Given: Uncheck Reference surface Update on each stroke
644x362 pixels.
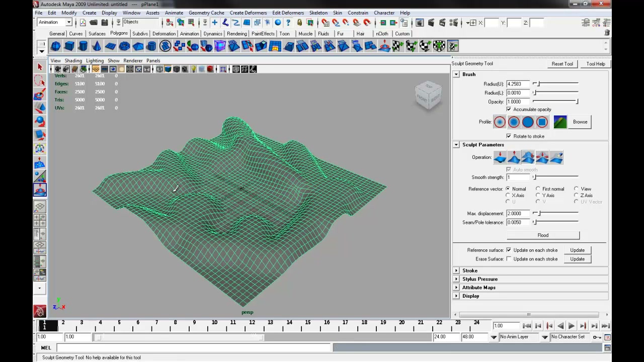Looking at the screenshot, I should coord(509,250).
